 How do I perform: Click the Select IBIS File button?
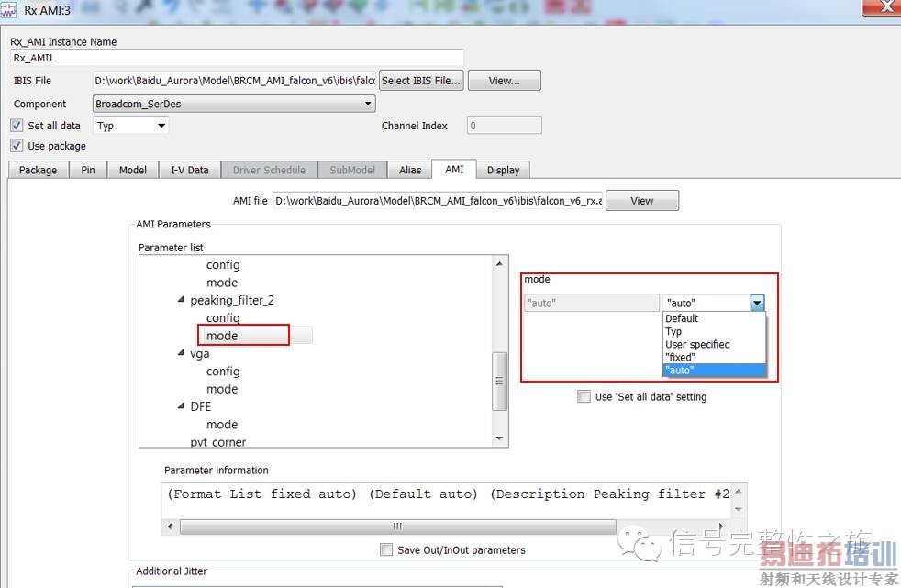421,81
